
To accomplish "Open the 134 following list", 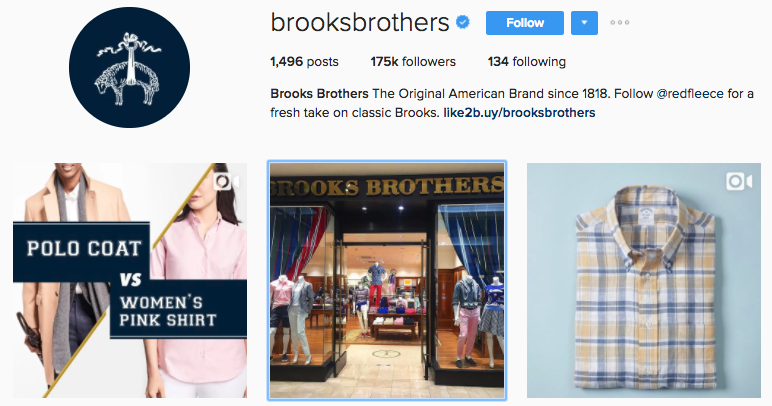I will click(x=527, y=62).
